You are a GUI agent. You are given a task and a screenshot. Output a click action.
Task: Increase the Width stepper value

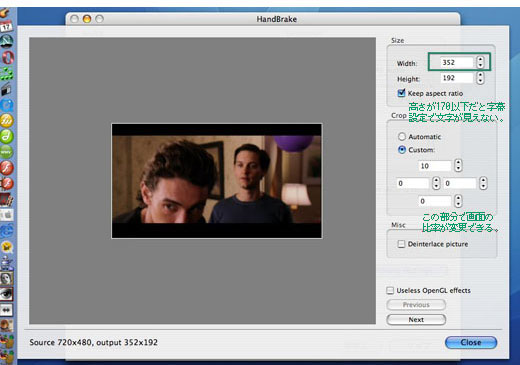pos(480,59)
